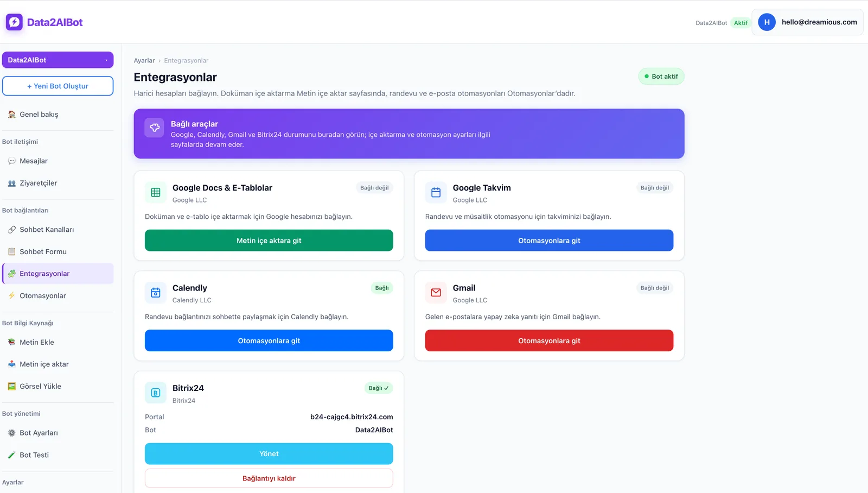Click the Bot value Data2AIBot in Bitrix24 card
Screen dimensions: 868x493
point(374,430)
